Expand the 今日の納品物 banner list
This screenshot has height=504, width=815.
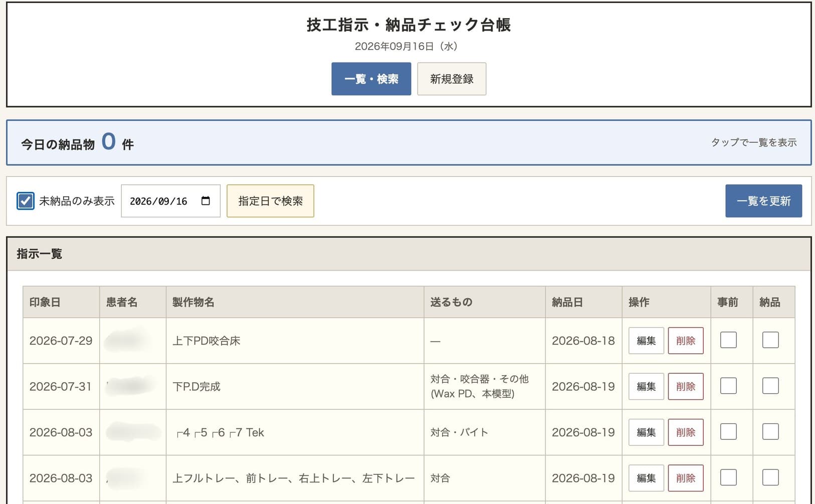(x=409, y=143)
